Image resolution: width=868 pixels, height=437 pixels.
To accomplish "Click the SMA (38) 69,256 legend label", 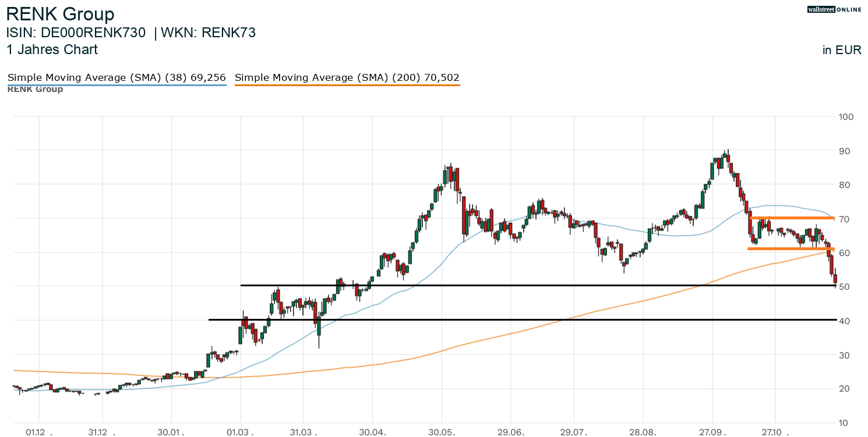I will (117, 77).
